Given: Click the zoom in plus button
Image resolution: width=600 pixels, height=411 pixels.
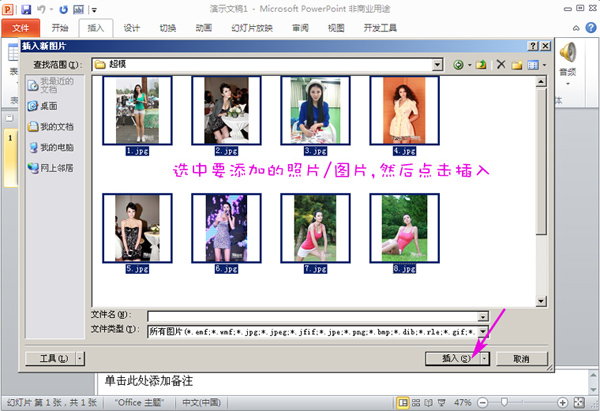Looking at the screenshot, I should coord(562,403).
